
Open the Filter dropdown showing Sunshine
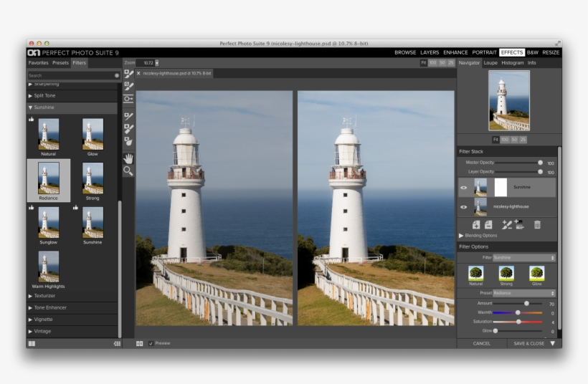pyautogui.click(x=523, y=258)
